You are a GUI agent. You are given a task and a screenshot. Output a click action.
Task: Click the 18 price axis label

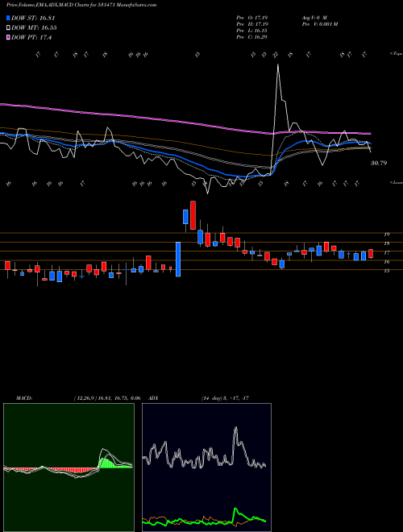coord(386,243)
